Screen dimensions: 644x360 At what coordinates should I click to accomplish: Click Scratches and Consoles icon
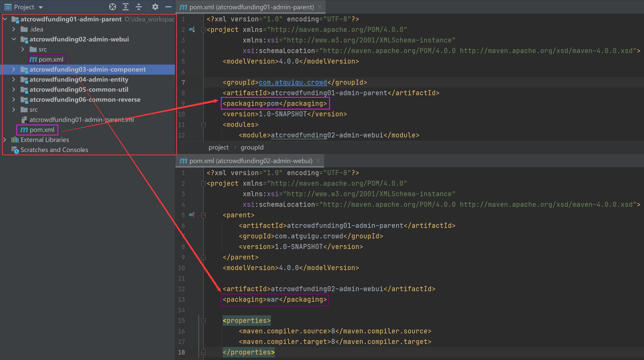15,150
